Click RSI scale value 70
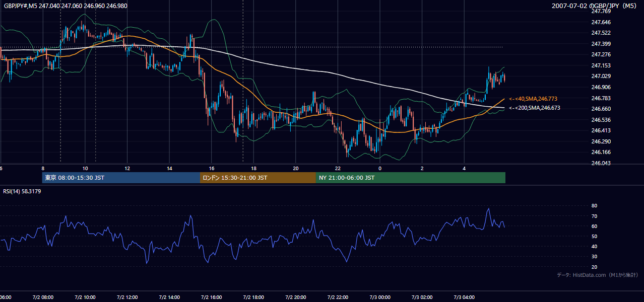 pyautogui.click(x=594, y=216)
